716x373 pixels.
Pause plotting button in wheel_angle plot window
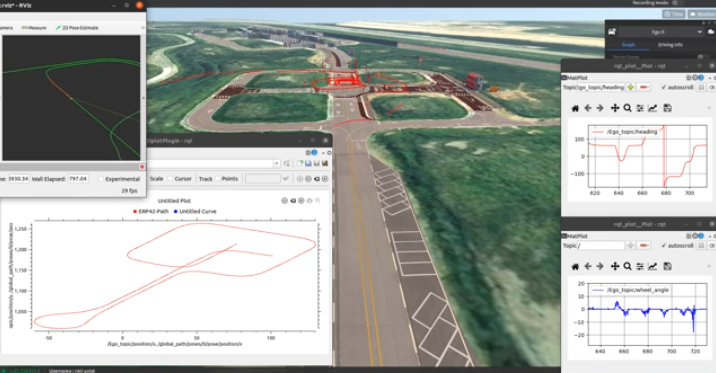(700, 245)
